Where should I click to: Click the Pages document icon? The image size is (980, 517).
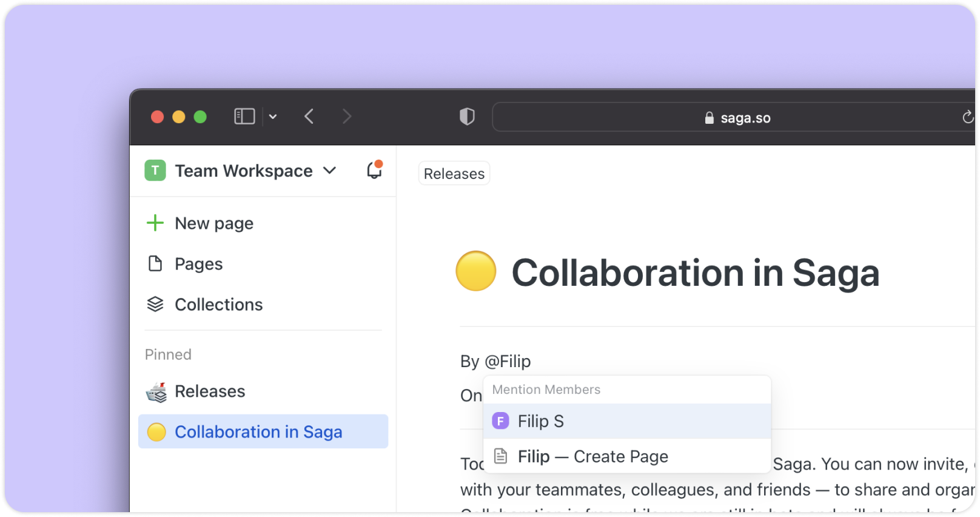(155, 264)
